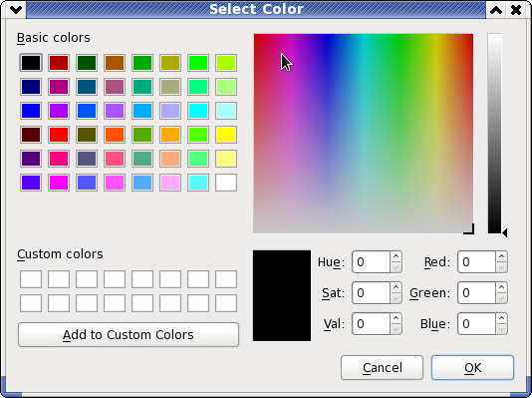The height and width of the screenshot is (398, 532).
Task: Open the window menu arrow in the title bar
Action: pyautogui.click(x=16, y=10)
